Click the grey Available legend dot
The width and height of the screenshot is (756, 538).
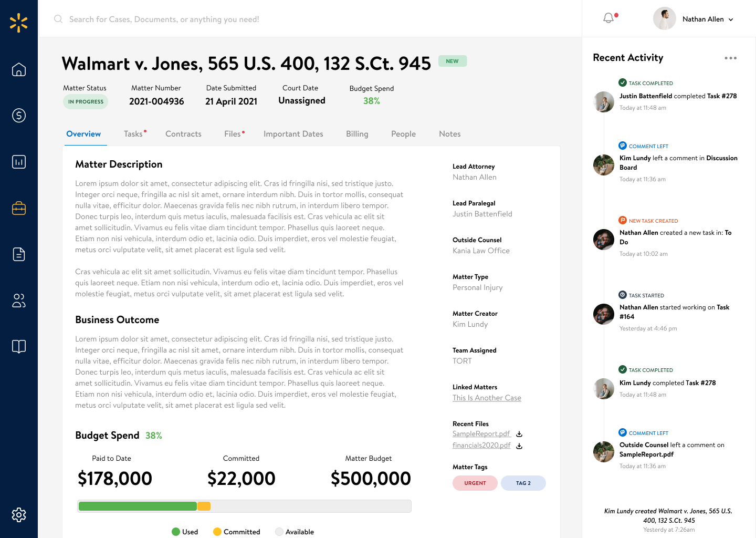tap(279, 532)
